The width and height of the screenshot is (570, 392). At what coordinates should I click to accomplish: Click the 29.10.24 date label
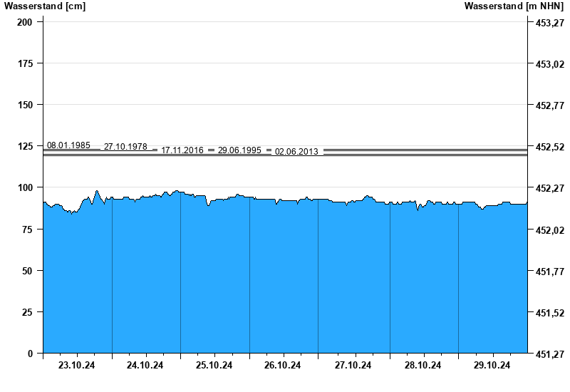[x=492, y=366]
